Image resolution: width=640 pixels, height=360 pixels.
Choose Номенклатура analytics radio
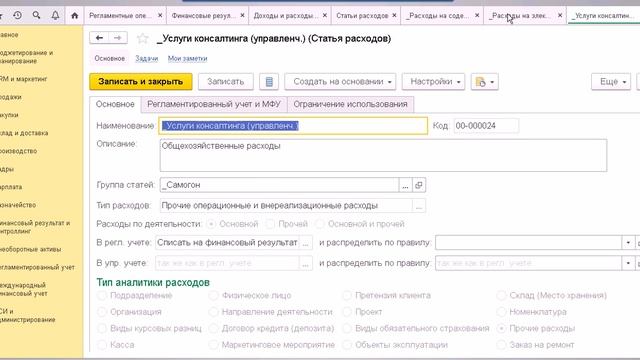(x=501, y=312)
